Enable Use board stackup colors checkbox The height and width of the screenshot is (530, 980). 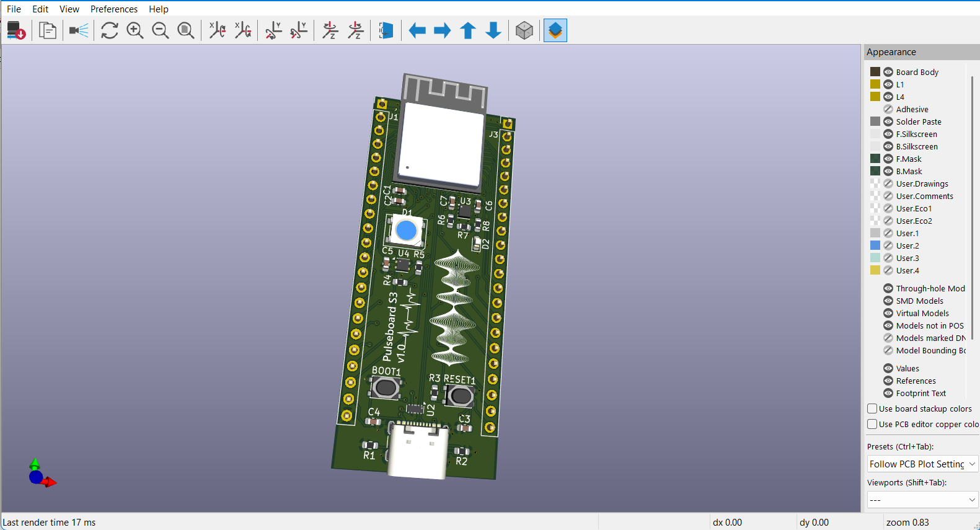(x=873, y=409)
